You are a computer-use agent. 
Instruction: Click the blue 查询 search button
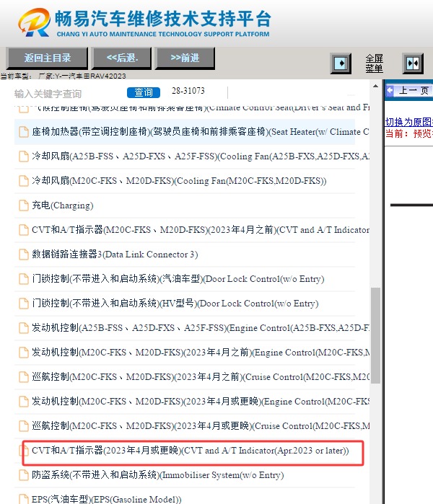pos(144,92)
